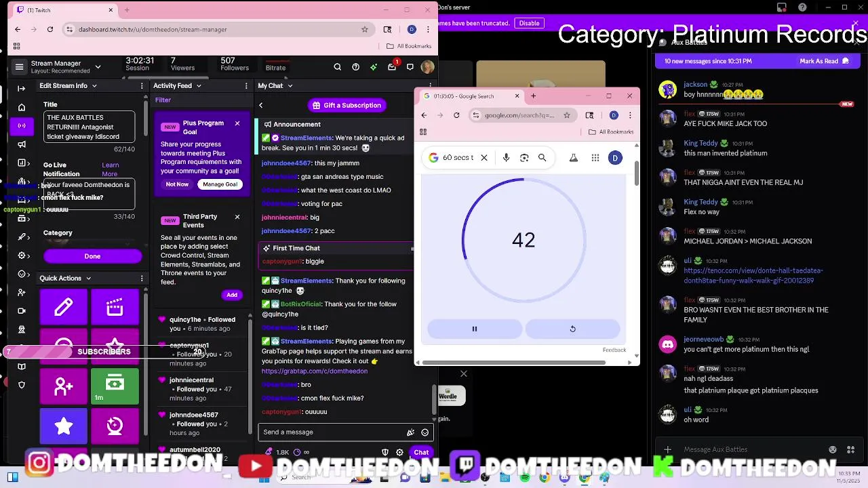Click Gift a Subscription button
This screenshot has width=868, height=488.
click(x=347, y=105)
